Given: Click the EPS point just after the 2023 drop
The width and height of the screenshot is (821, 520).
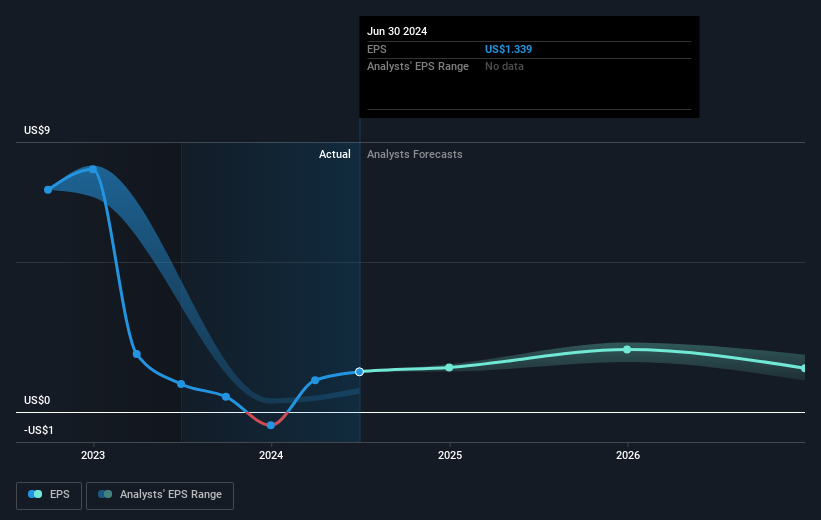Looking at the screenshot, I should (x=137, y=354).
